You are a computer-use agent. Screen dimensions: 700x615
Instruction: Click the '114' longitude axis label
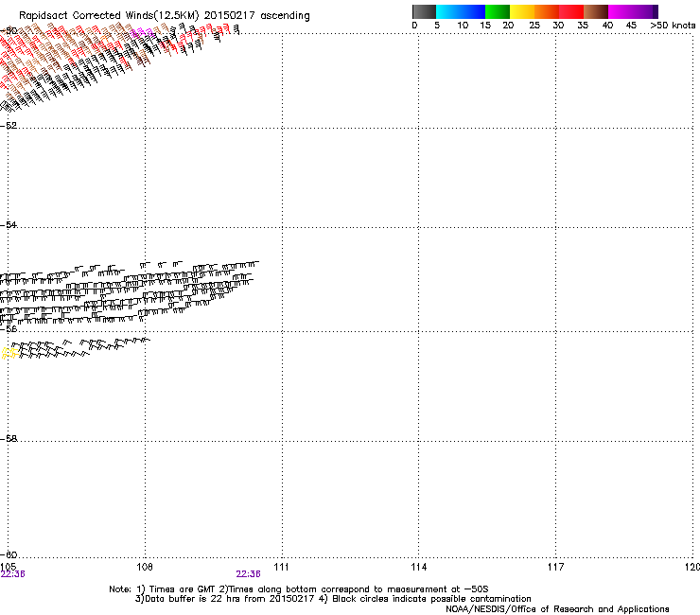(x=419, y=567)
